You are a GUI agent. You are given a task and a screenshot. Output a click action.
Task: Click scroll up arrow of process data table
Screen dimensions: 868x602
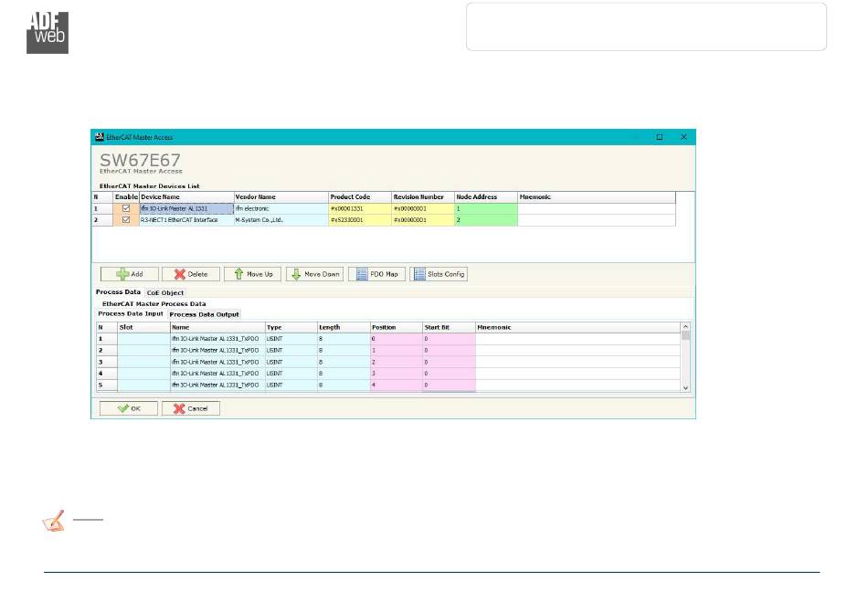pyautogui.click(x=685, y=327)
